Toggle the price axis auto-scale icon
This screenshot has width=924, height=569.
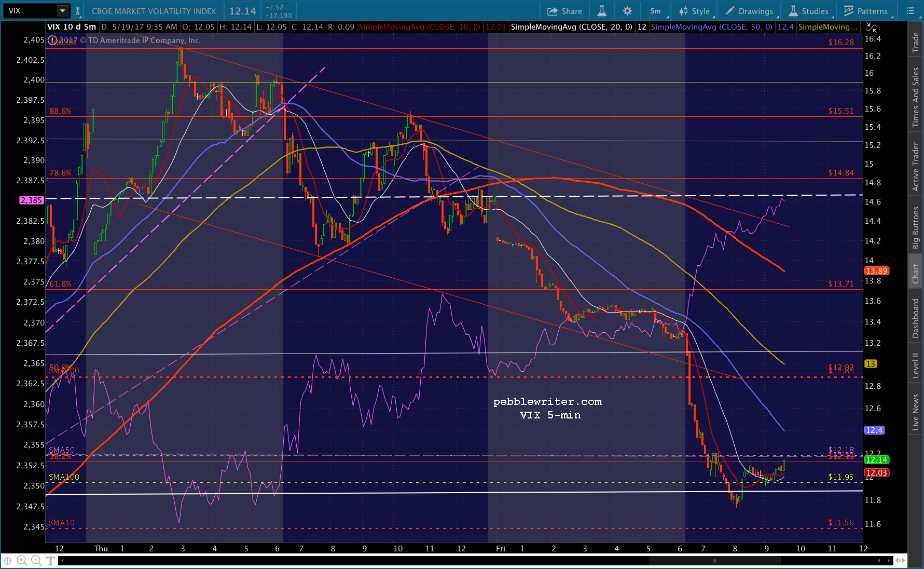pyautogui.click(x=872, y=28)
